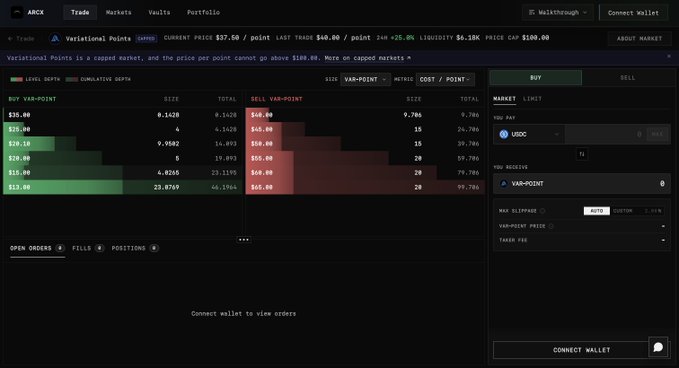This screenshot has width=679, height=368.
Task: Select the $40.00 sell order row
Action: coord(365,115)
